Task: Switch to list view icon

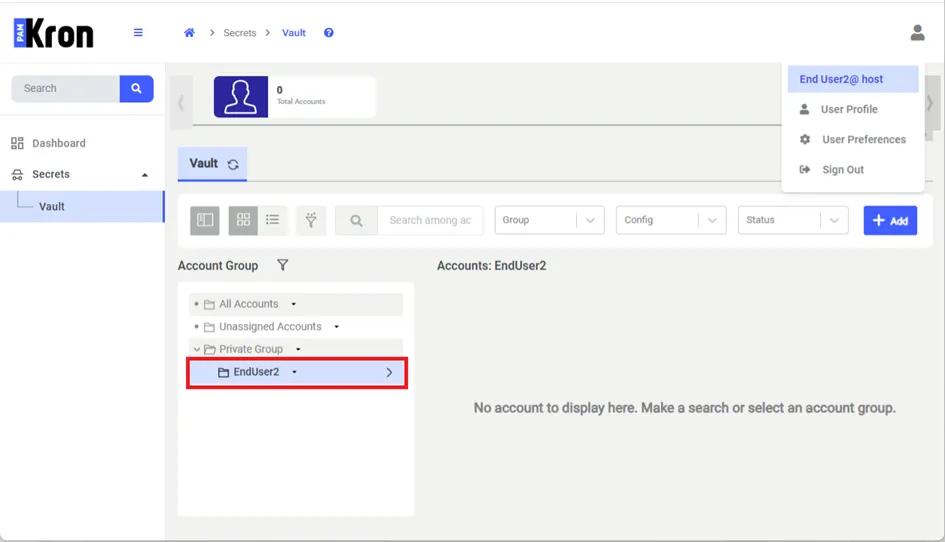Action: click(x=272, y=220)
